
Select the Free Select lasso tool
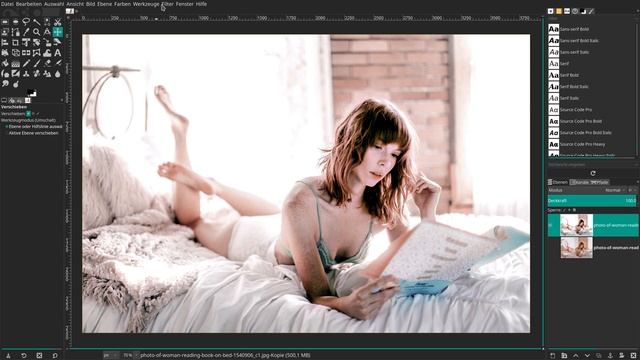click(x=26, y=22)
